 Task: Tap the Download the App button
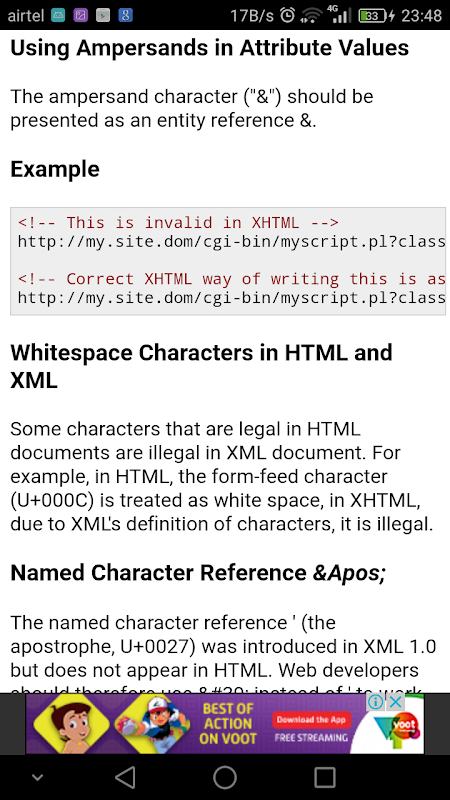click(311, 720)
